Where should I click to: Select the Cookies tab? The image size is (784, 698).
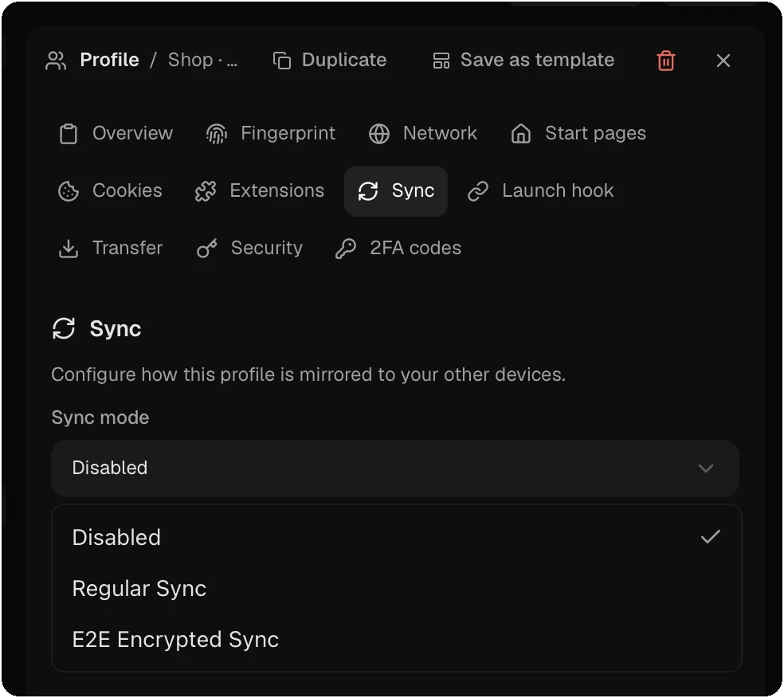110,191
